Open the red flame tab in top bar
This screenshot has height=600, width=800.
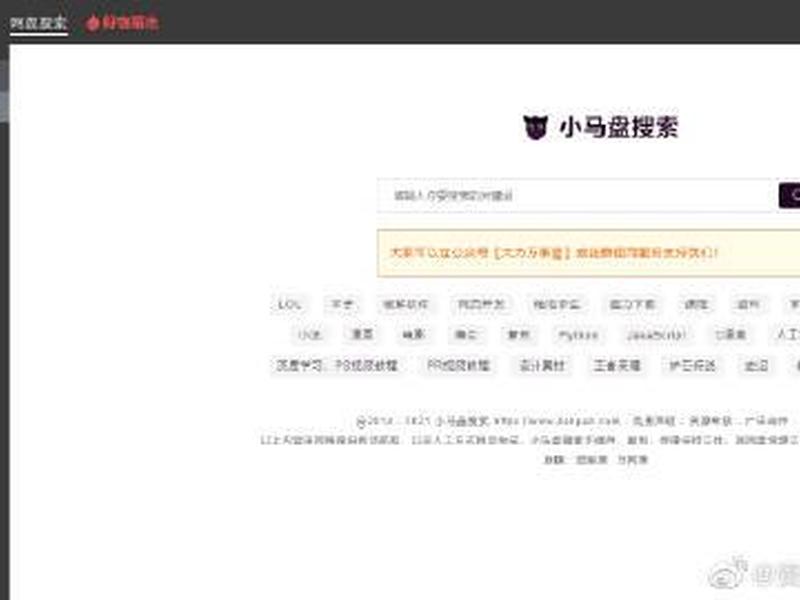point(122,23)
